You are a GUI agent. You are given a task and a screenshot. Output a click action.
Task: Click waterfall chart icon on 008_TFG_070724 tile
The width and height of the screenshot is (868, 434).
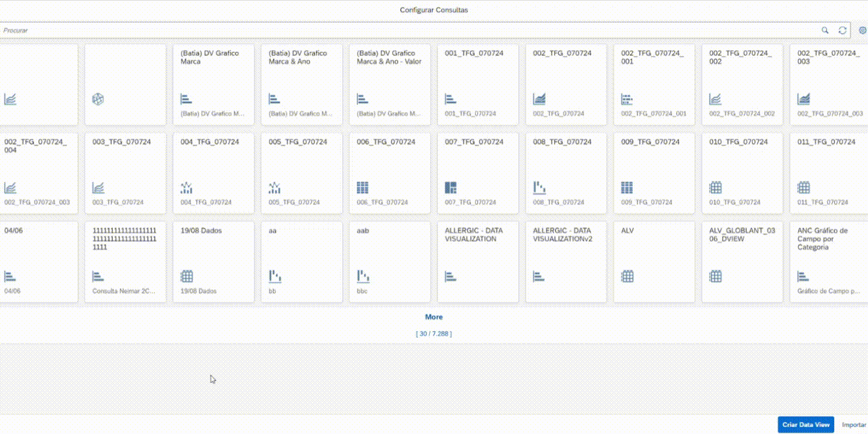click(x=539, y=187)
